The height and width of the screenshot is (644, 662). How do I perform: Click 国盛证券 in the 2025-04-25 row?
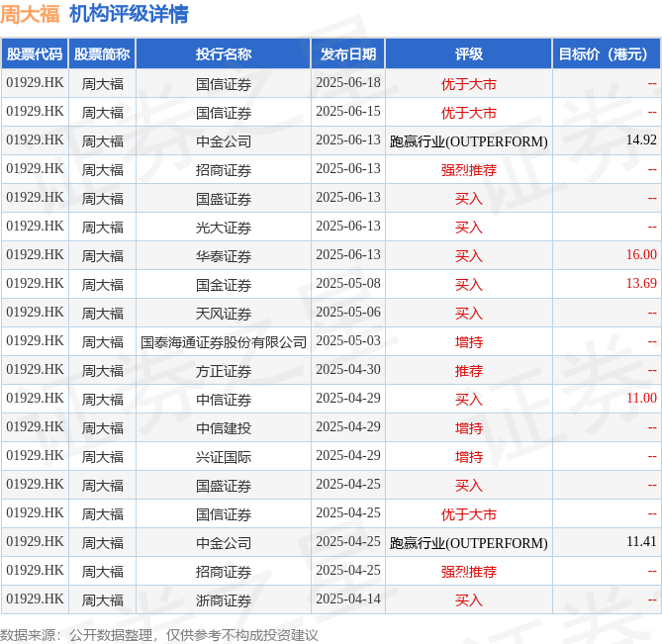[x=224, y=486]
